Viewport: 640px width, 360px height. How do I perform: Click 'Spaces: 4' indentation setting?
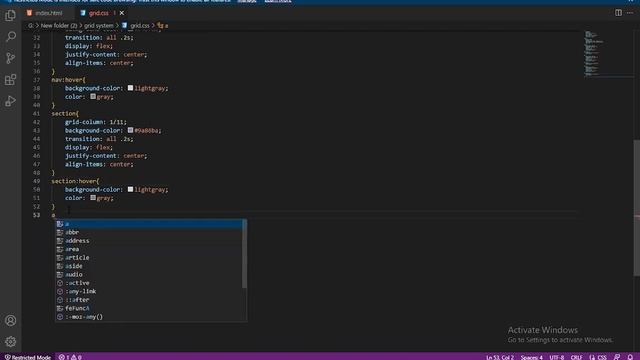531,357
